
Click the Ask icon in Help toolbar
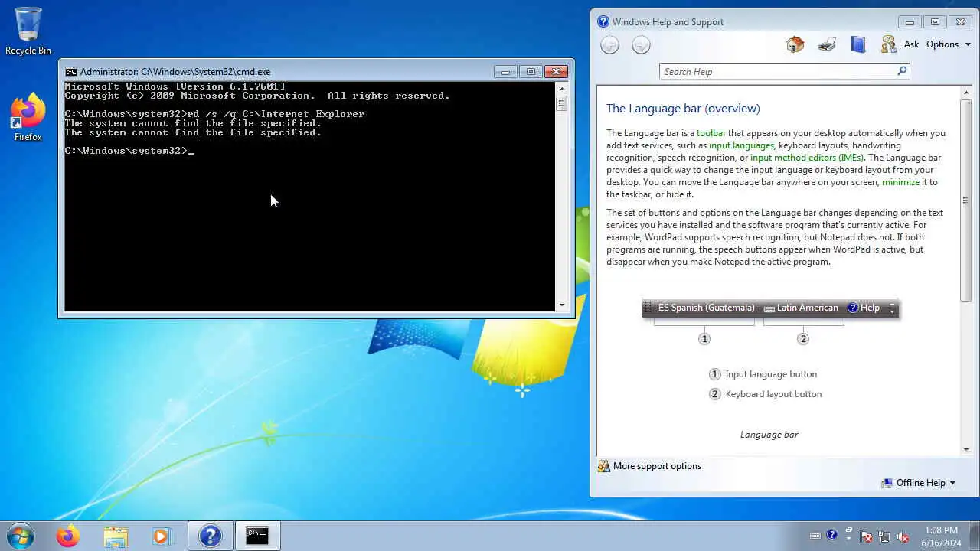click(x=889, y=44)
